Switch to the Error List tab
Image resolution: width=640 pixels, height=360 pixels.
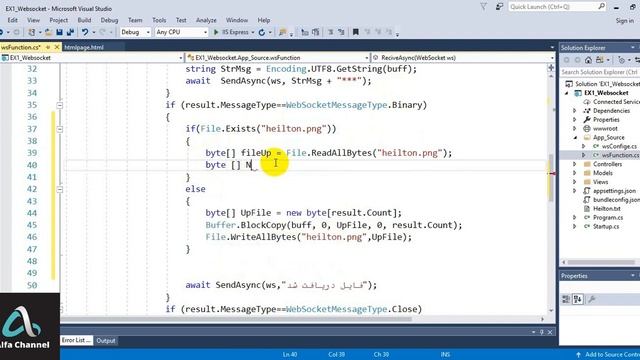coord(76,340)
